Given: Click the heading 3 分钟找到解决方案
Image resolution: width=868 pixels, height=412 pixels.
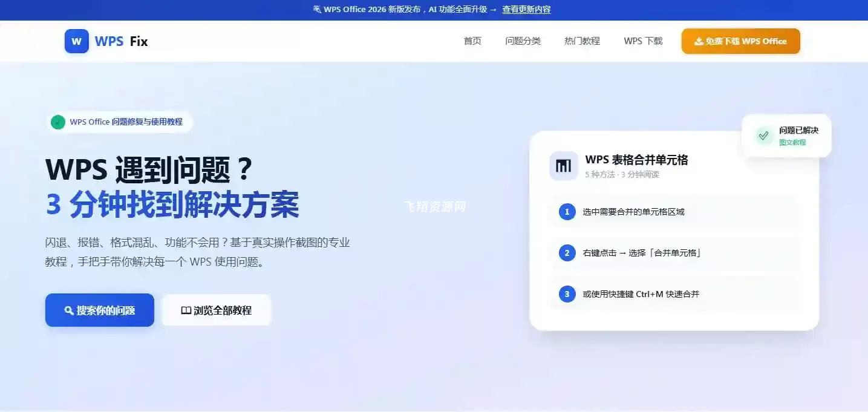Looking at the screenshot, I should pos(172,205).
